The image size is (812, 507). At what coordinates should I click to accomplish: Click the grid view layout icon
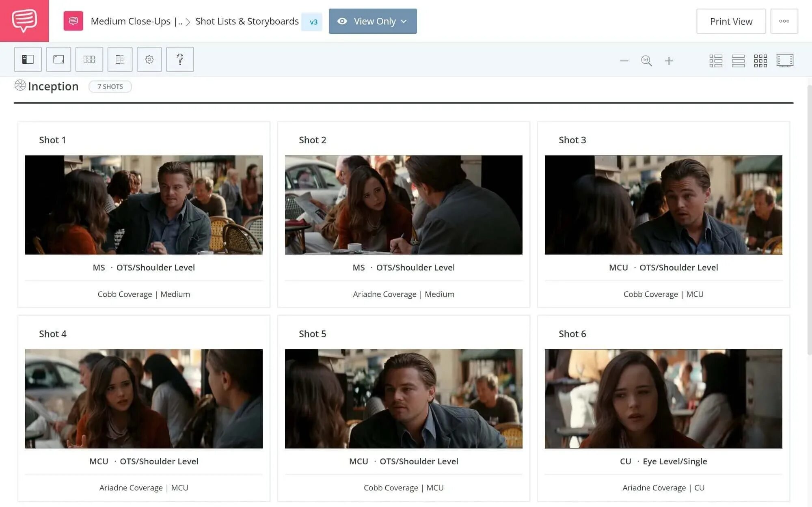pyautogui.click(x=762, y=61)
